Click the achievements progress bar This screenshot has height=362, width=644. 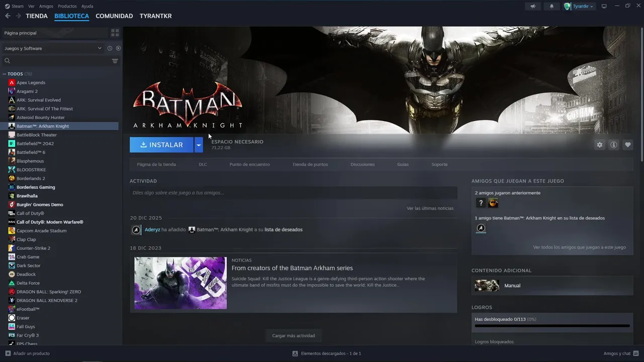coord(552,326)
